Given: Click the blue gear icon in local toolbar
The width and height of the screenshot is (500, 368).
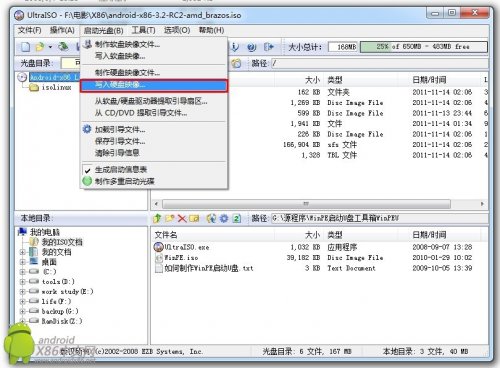Looking at the screenshot, I should point(224,218).
